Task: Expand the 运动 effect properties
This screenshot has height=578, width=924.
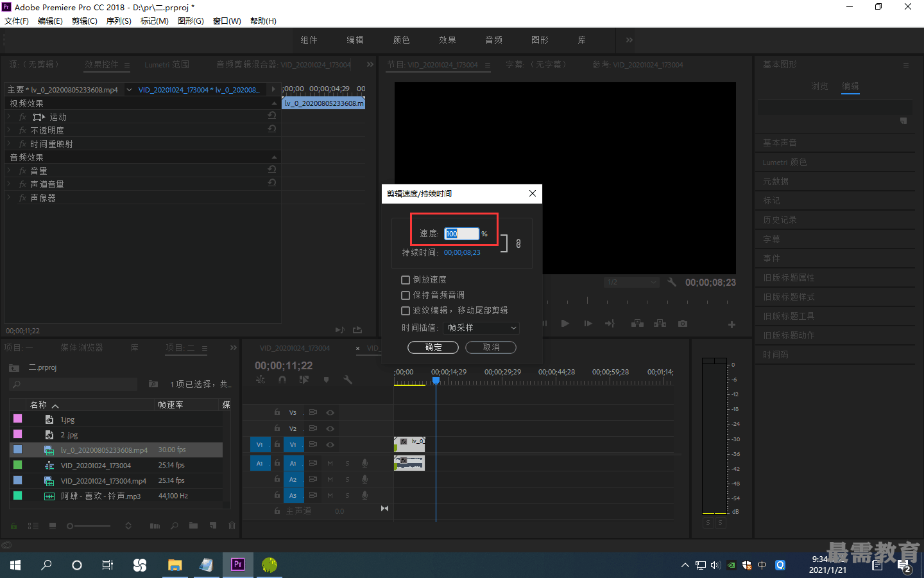Action: click(9, 117)
